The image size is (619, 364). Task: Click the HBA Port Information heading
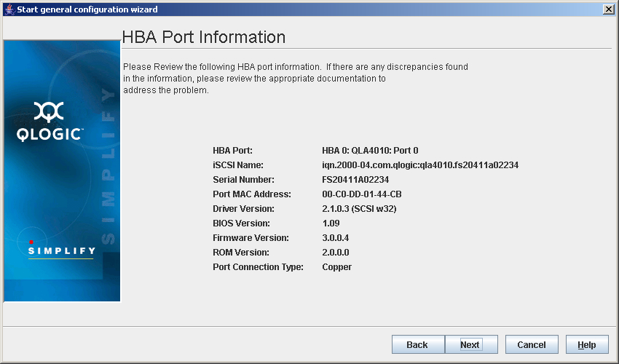203,37
